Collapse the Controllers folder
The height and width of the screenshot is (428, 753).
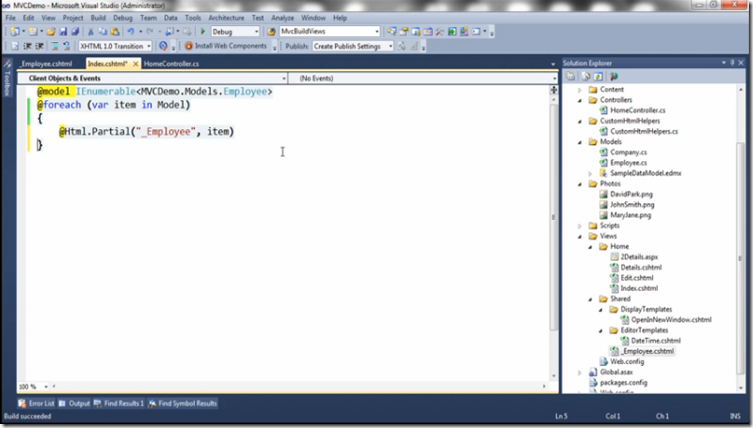pyautogui.click(x=580, y=100)
